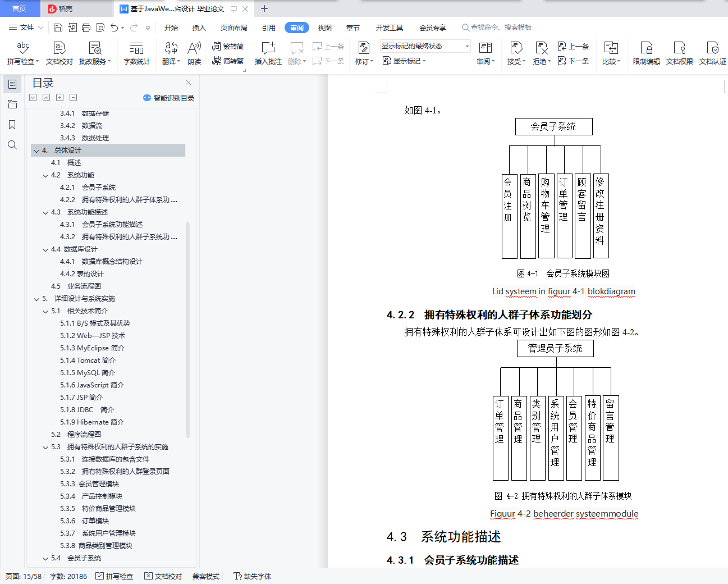Switch to the 首页 home tab

(x=19, y=8)
